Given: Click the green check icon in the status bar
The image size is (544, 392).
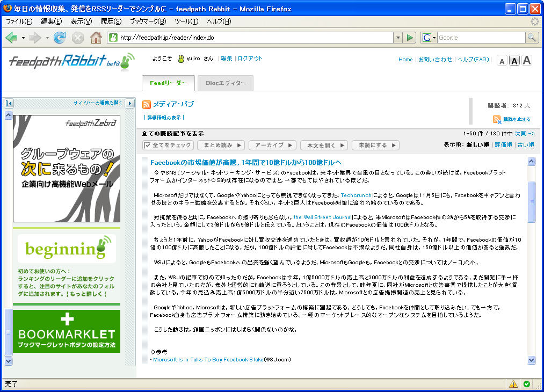Looking at the screenshot, I should tap(527, 384).
